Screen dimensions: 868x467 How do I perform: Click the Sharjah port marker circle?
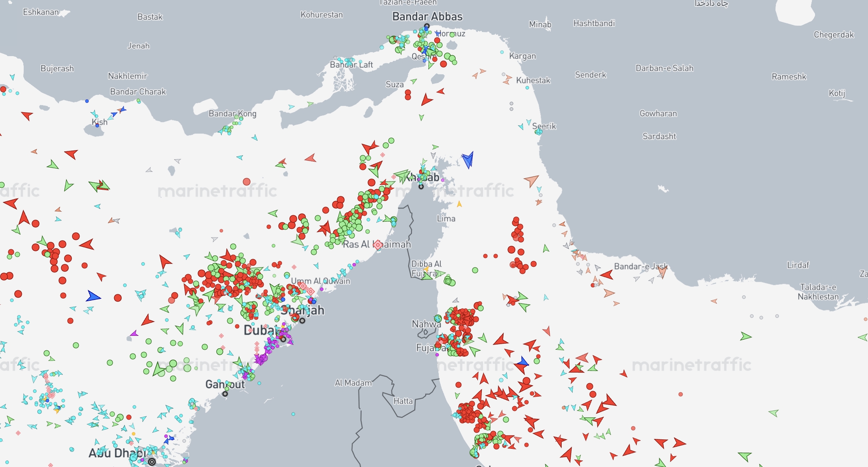[x=302, y=320]
